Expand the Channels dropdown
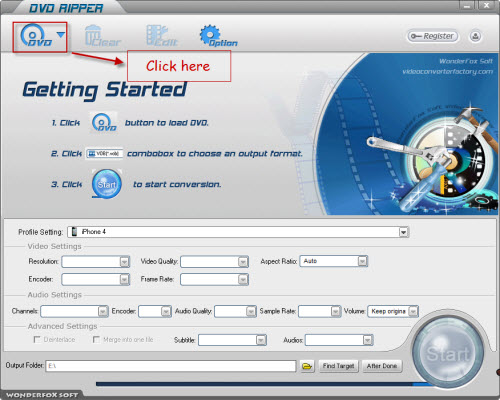Image resolution: width=500 pixels, height=400 pixels. 103,311
